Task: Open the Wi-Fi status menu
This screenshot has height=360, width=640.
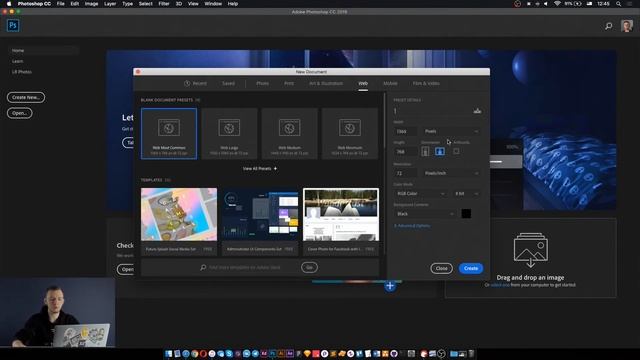Action: [557, 4]
